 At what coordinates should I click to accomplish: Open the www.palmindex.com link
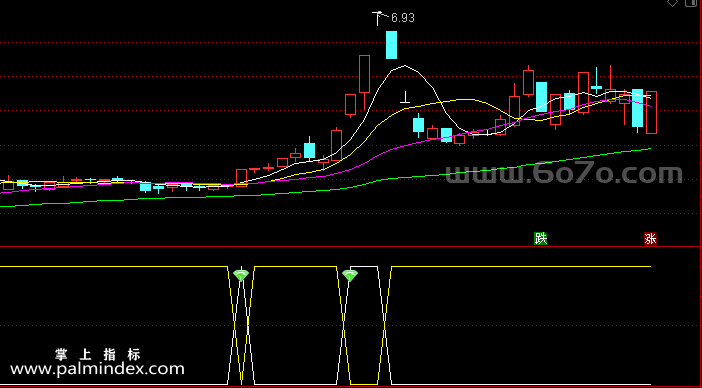(x=97, y=369)
